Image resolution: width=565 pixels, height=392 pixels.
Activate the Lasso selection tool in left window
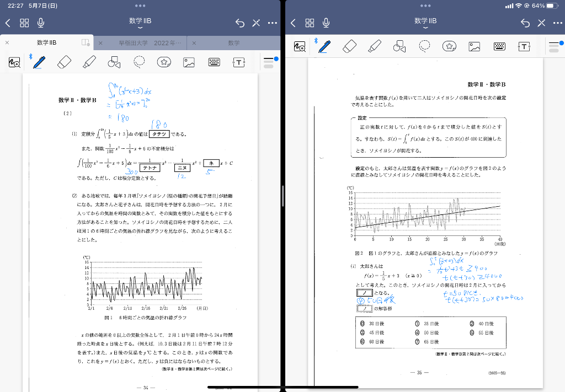[139, 62]
